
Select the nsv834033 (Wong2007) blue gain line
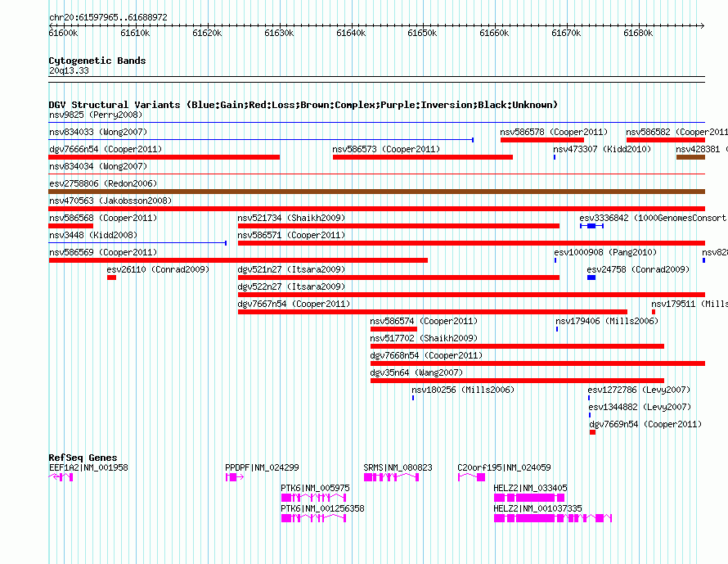[261, 139]
